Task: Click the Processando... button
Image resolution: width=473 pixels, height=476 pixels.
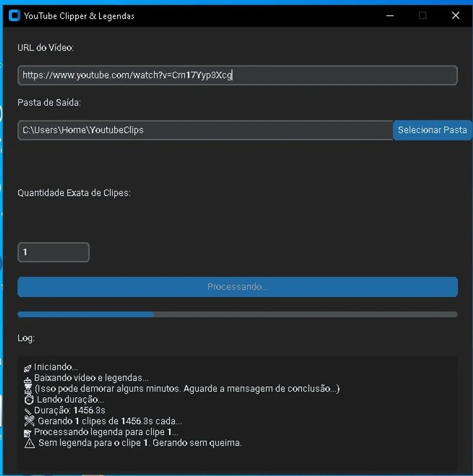Action: coord(237,287)
